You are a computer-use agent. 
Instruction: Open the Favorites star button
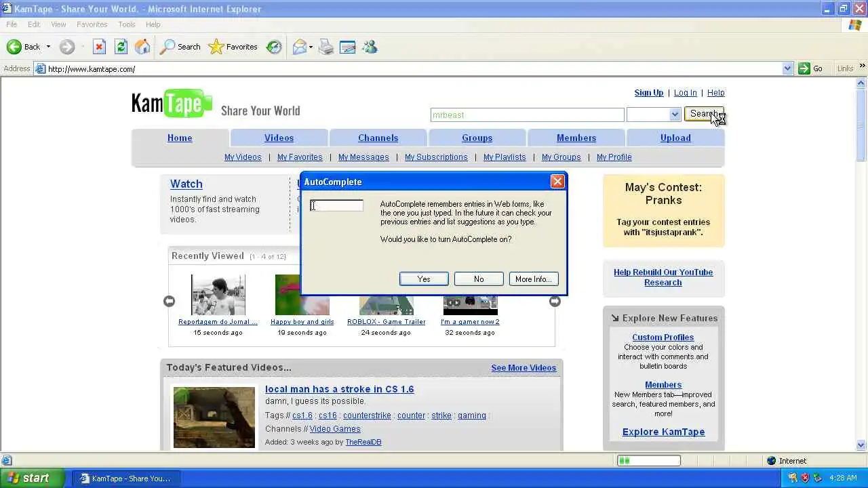click(x=233, y=47)
